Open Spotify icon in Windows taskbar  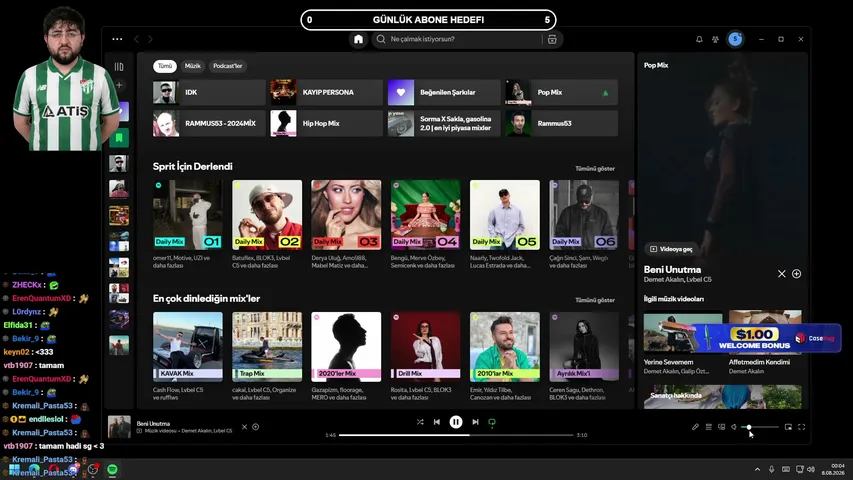pos(112,469)
